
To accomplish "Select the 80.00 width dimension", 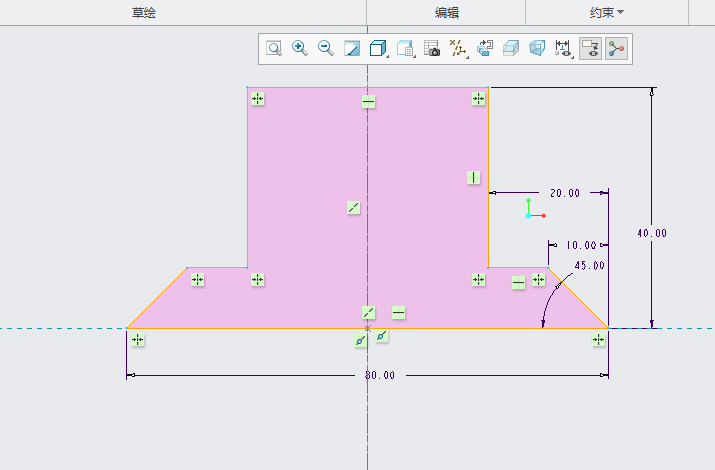I will [380, 375].
